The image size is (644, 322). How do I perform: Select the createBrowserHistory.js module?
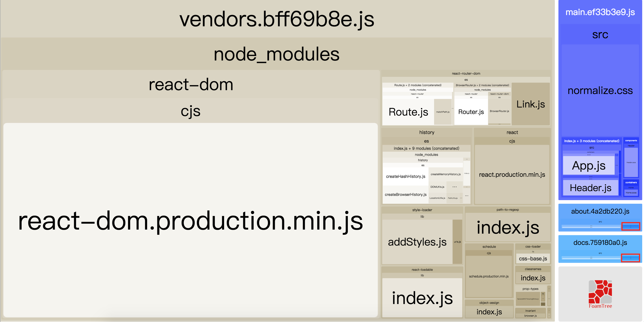point(406,194)
